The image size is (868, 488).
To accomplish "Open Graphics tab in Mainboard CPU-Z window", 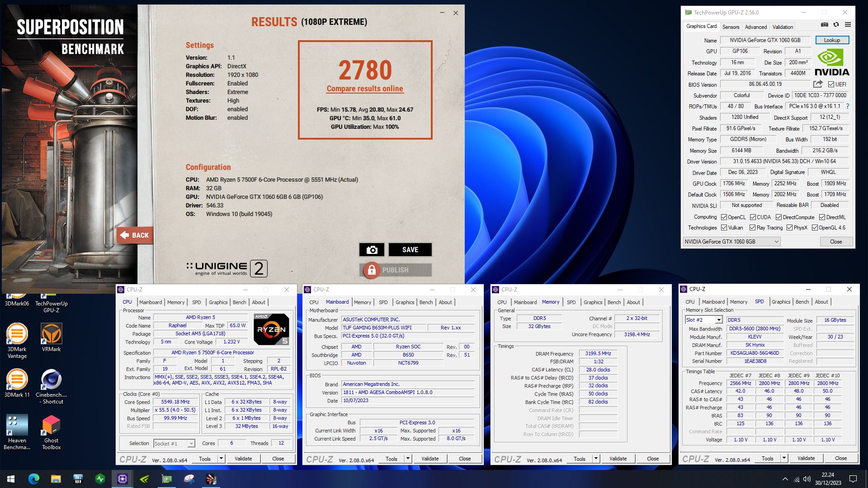I will click(x=405, y=302).
